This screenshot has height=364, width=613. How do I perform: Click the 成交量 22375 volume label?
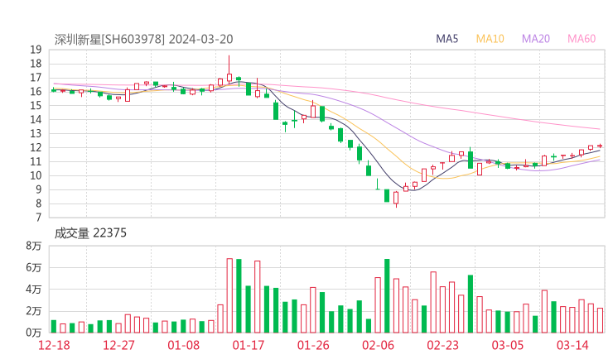point(90,233)
